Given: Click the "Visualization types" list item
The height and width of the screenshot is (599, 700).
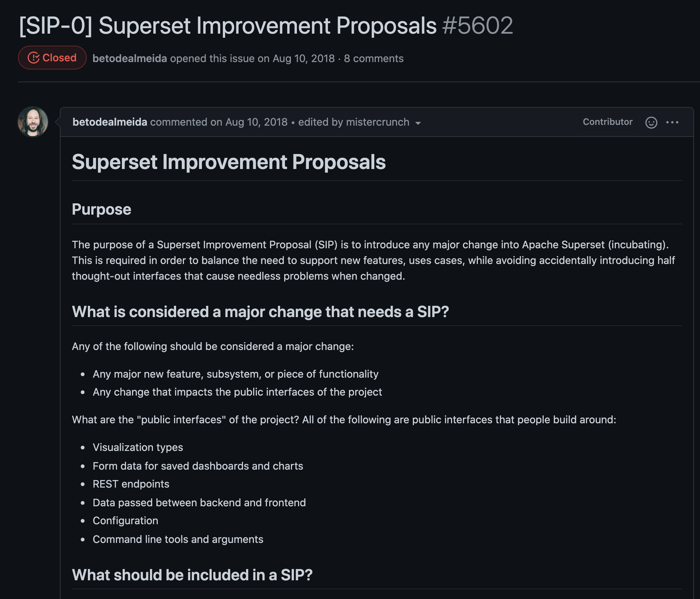Looking at the screenshot, I should (x=138, y=447).
